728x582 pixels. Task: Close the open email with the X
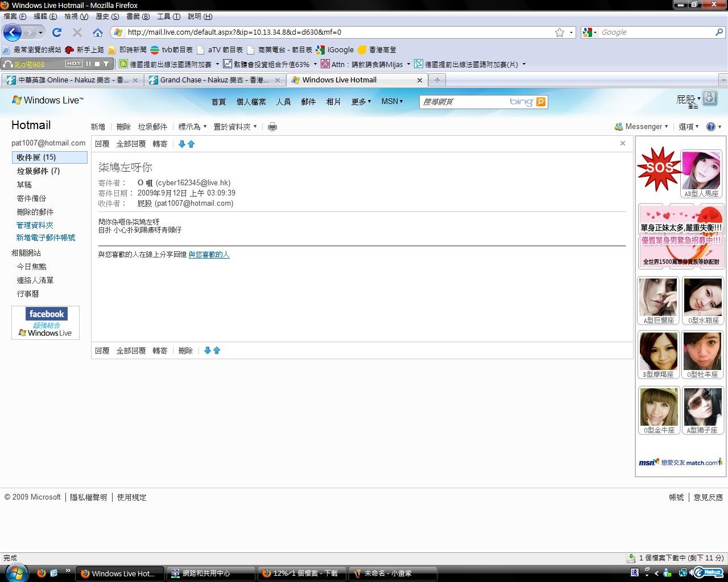pyautogui.click(x=623, y=143)
